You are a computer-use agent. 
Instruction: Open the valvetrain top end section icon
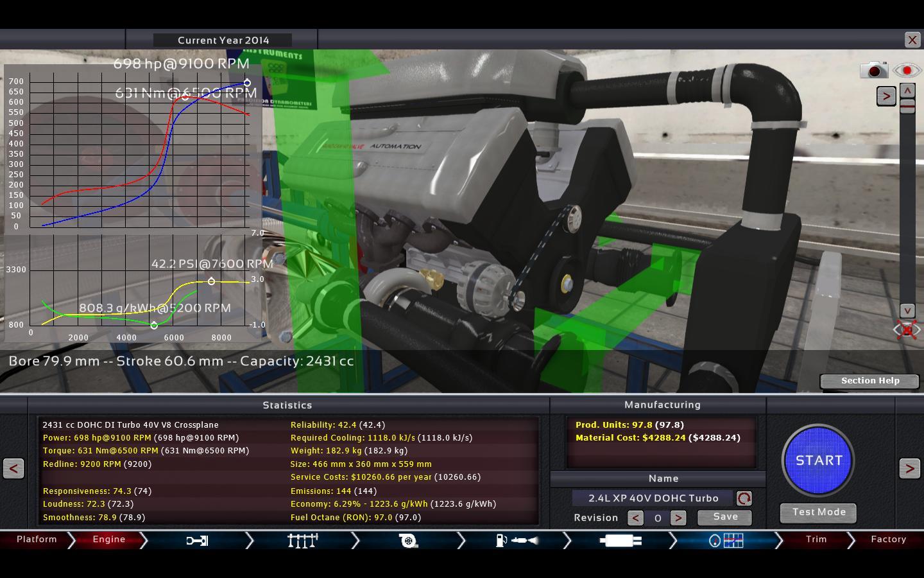pos(303,541)
